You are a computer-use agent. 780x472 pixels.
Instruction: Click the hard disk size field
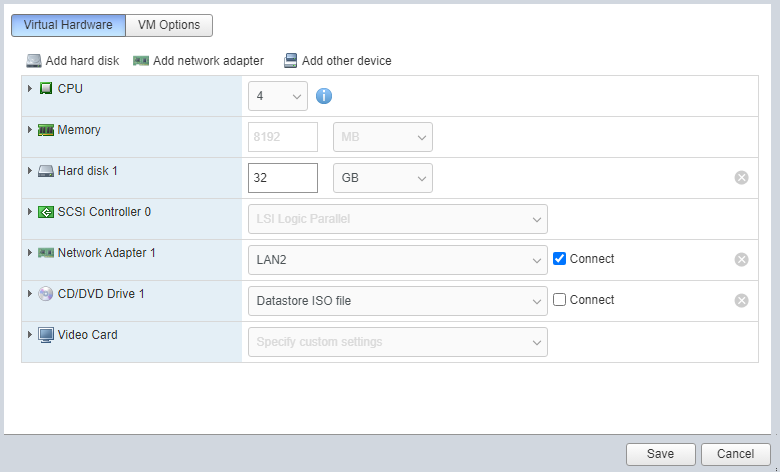tap(283, 178)
